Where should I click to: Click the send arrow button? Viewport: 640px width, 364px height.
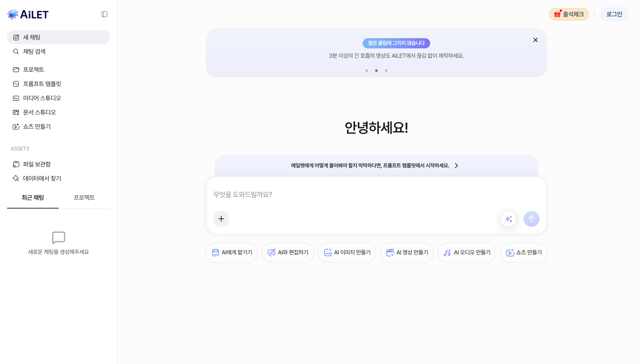pos(531,219)
